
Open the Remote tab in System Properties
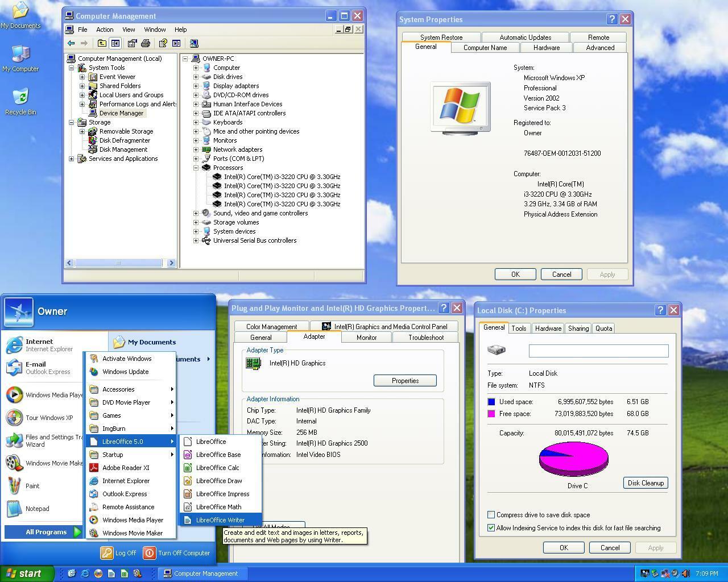598,38
